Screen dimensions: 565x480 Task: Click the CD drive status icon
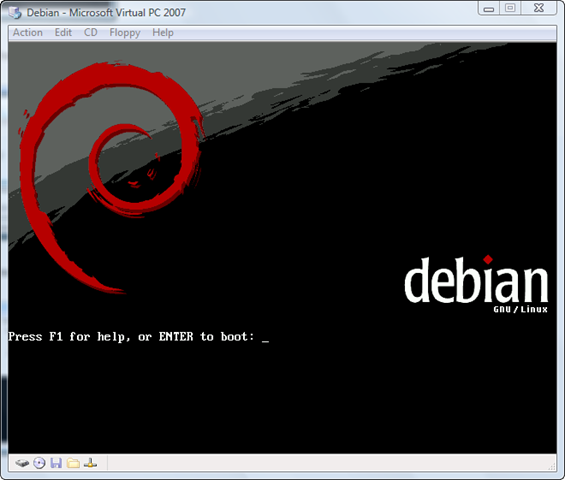point(39,463)
